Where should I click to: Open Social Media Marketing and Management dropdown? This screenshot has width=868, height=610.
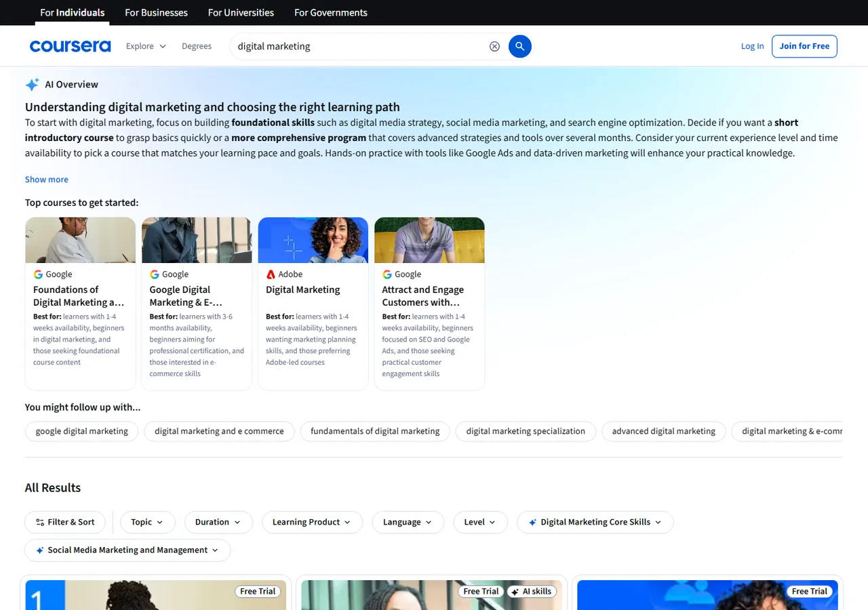click(127, 550)
